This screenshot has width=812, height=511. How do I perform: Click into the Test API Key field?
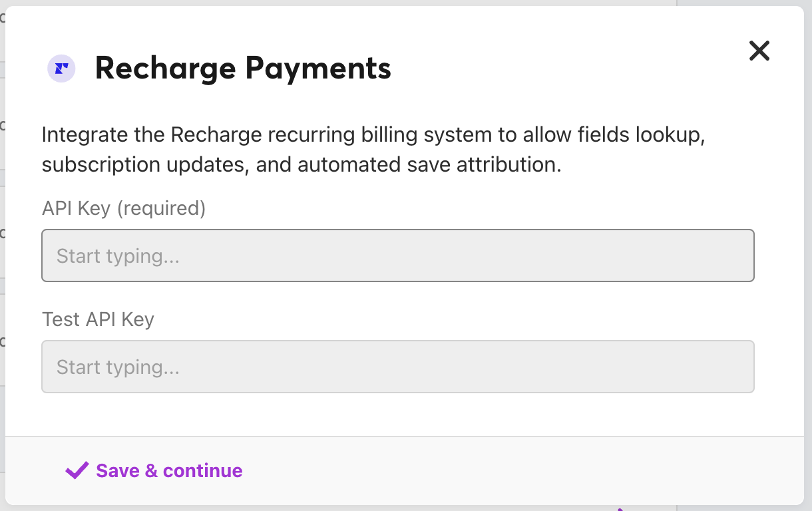click(x=397, y=367)
